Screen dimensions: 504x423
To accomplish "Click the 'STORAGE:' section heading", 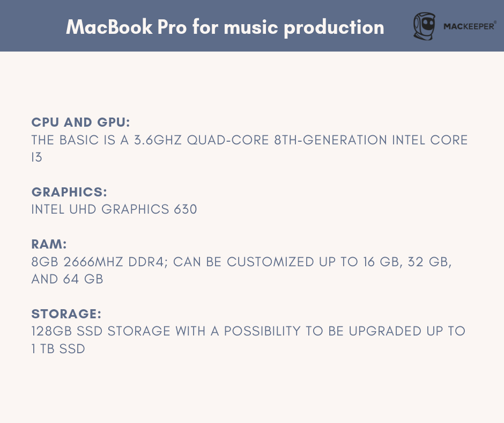I will pos(66,314).
